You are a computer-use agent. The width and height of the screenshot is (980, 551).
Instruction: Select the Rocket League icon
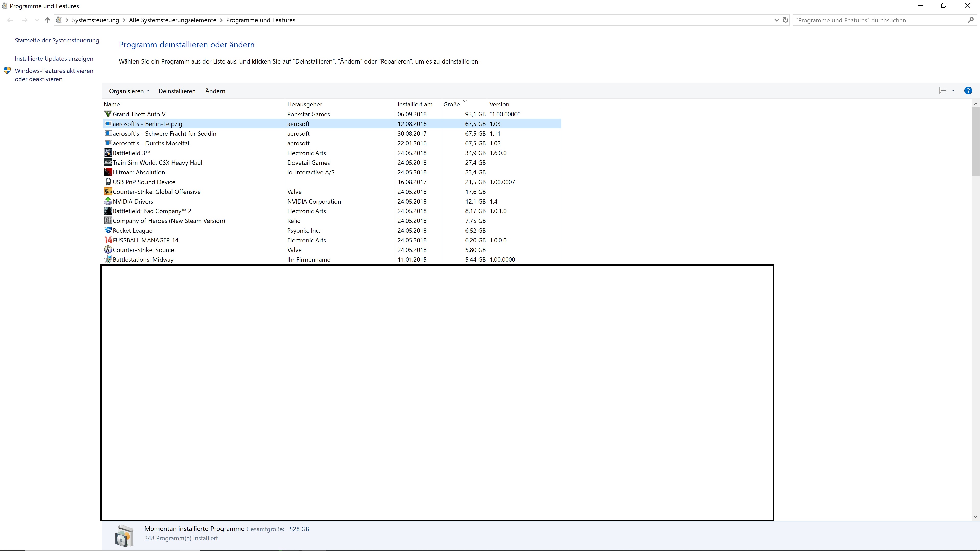pyautogui.click(x=108, y=230)
